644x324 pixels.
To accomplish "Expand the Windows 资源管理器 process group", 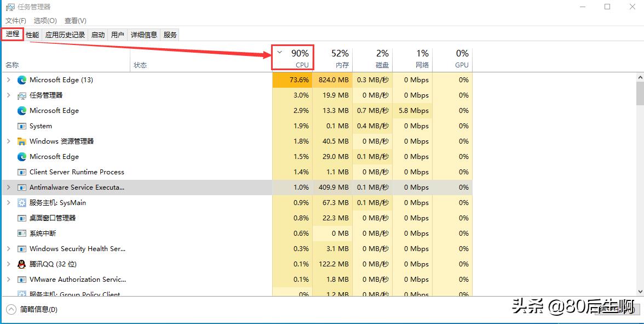I will click(8, 141).
